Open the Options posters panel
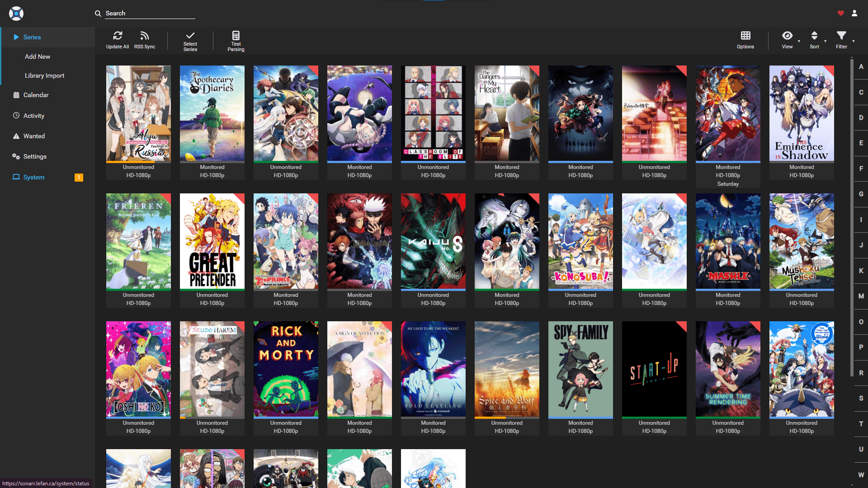Viewport: 868px width, 488px height. (x=745, y=40)
